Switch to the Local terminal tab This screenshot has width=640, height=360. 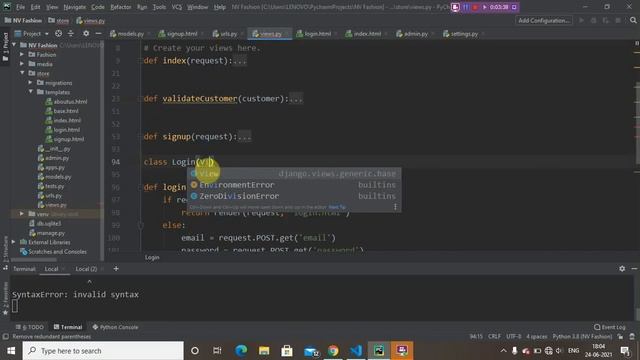coord(51,269)
